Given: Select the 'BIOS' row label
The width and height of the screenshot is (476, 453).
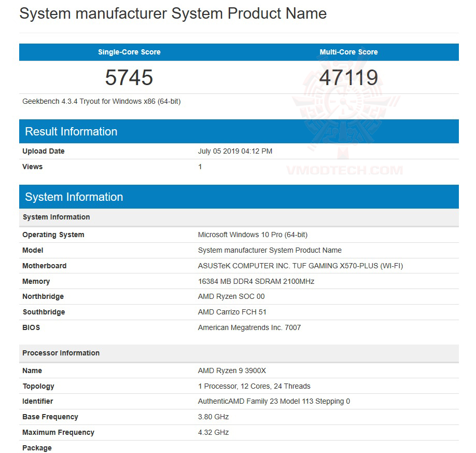Looking at the screenshot, I should click(x=31, y=327).
